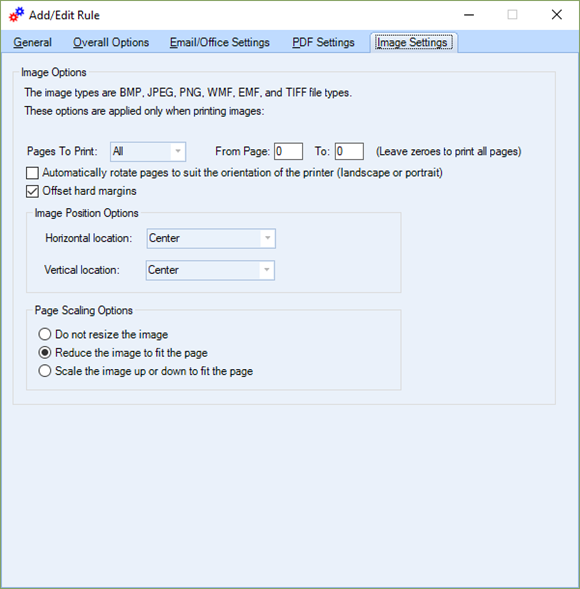580x589 pixels.
Task: Open the PDF Settings tab
Action: coord(323,42)
